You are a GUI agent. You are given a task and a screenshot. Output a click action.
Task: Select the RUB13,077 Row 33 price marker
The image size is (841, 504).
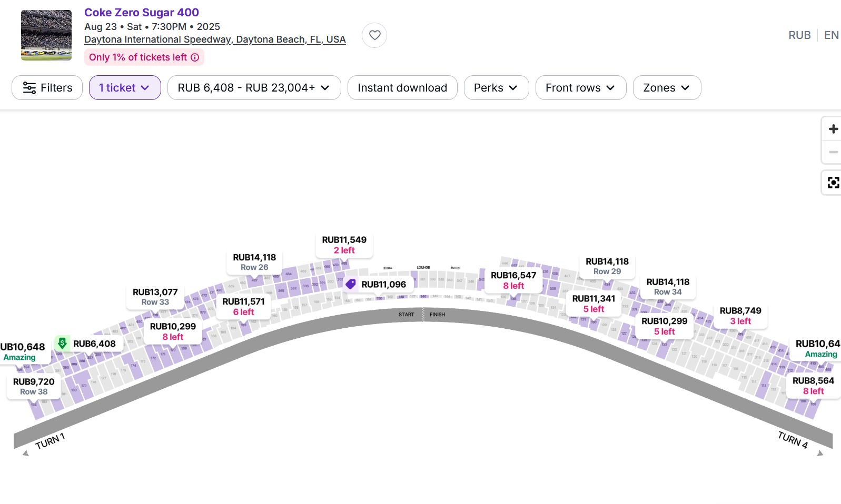pos(155,297)
